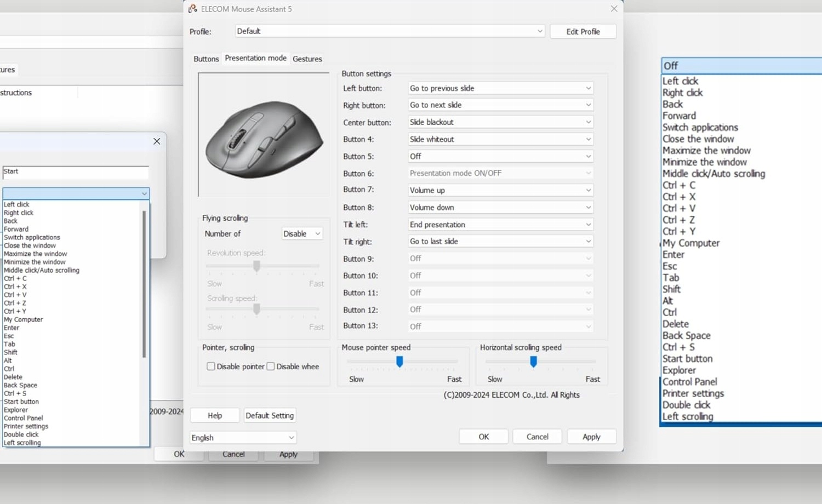Expand the Tilt right dropdown
The image size is (822, 504).
click(500, 242)
